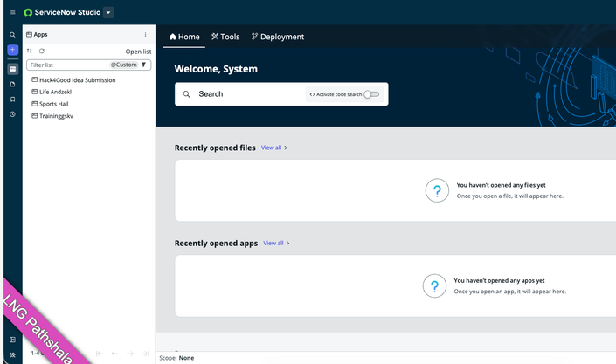Toggle the Activate code search switch
Image resolution: width=616 pixels, height=364 pixels.
372,94
